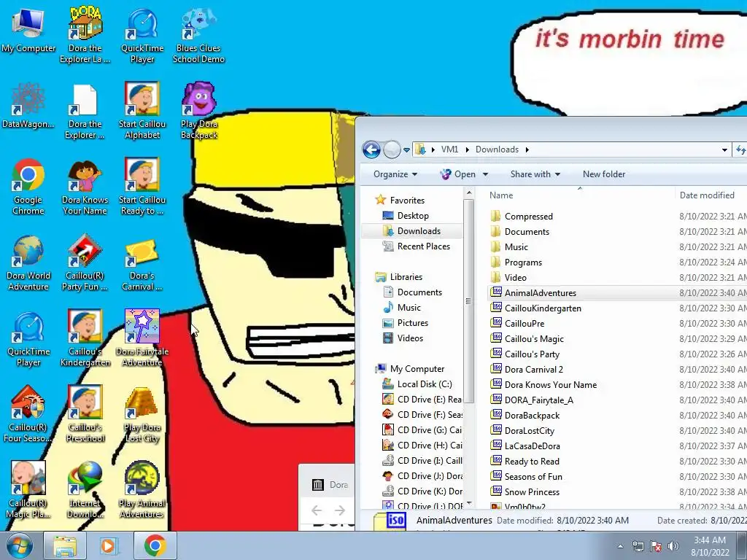Select Caillou's Preschool desktop icon
The height and width of the screenshot is (560, 747).
tap(85, 413)
